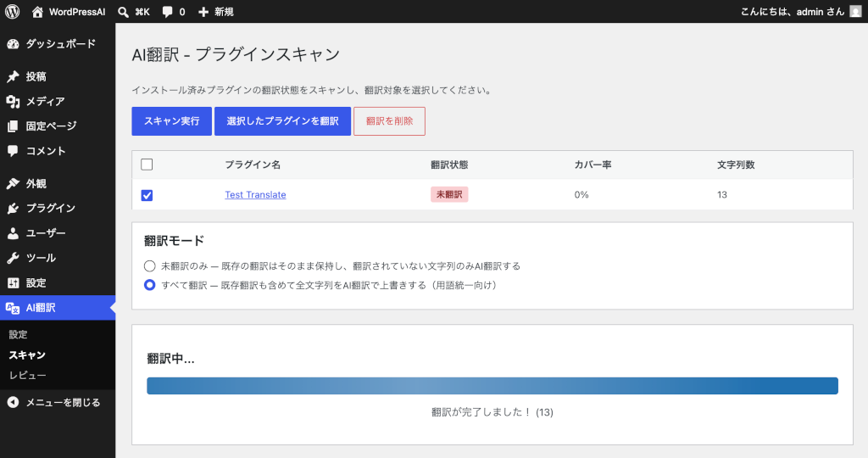Click the 翻訳が完了しました！ (13) message

tap(492, 412)
